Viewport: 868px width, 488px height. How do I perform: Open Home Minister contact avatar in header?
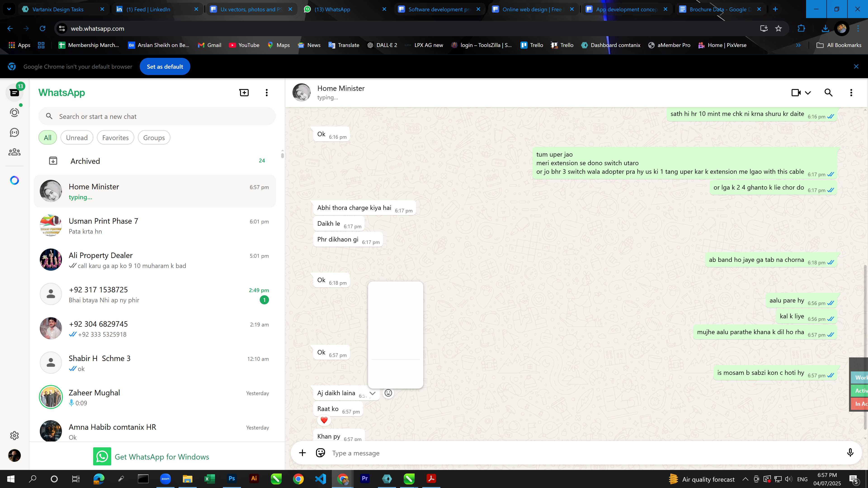pos(301,93)
